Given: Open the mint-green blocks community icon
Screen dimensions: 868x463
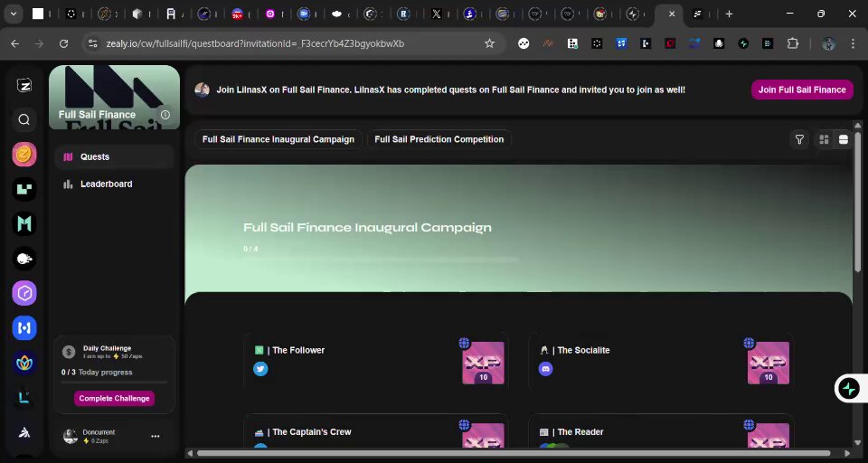Looking at the screenshot, I should click(x=24, y=189).
